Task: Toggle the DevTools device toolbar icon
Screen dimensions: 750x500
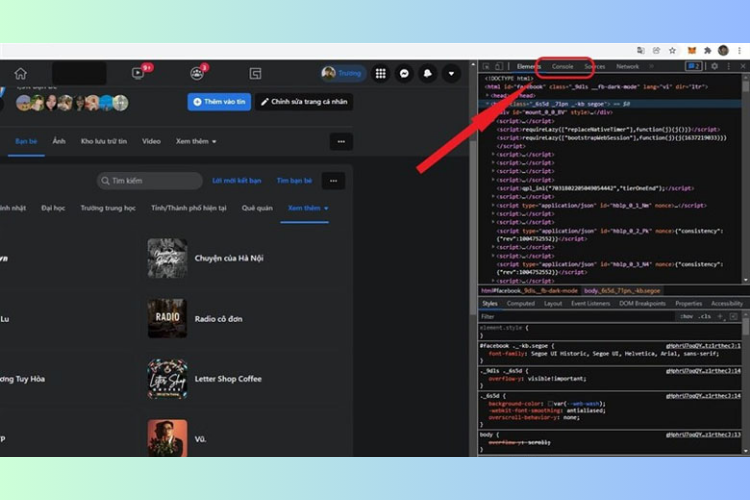Action: 499,66
